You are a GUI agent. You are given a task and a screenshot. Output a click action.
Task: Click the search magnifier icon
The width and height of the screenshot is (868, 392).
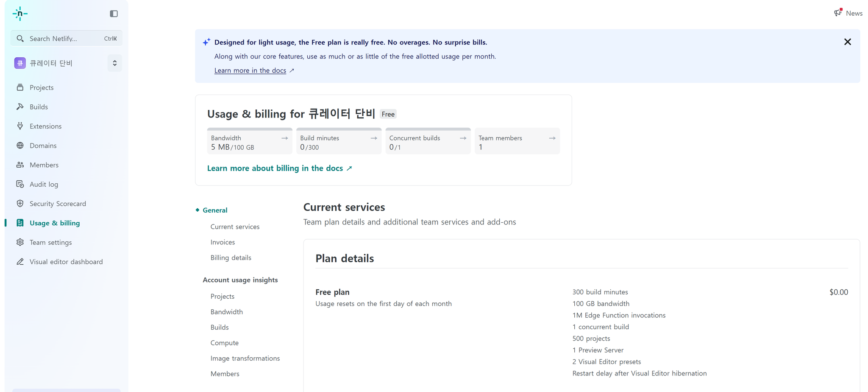20,39
